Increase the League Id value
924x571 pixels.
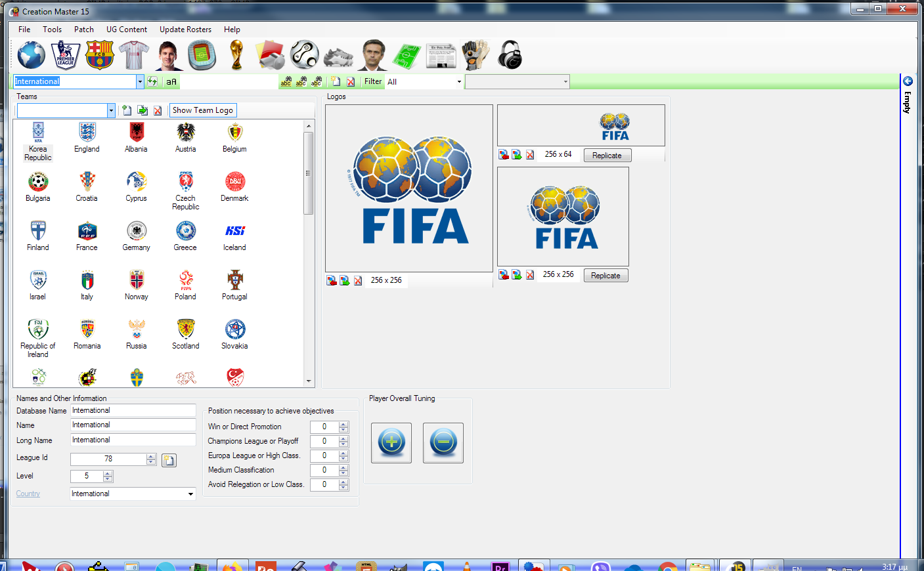click(151, 456)
